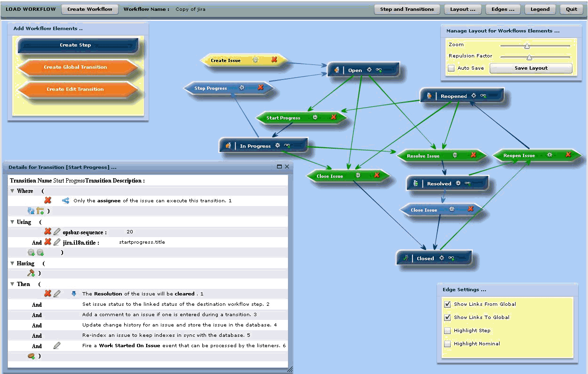
Task: Click gear on Resolve Issue transition
Action: 455,155
